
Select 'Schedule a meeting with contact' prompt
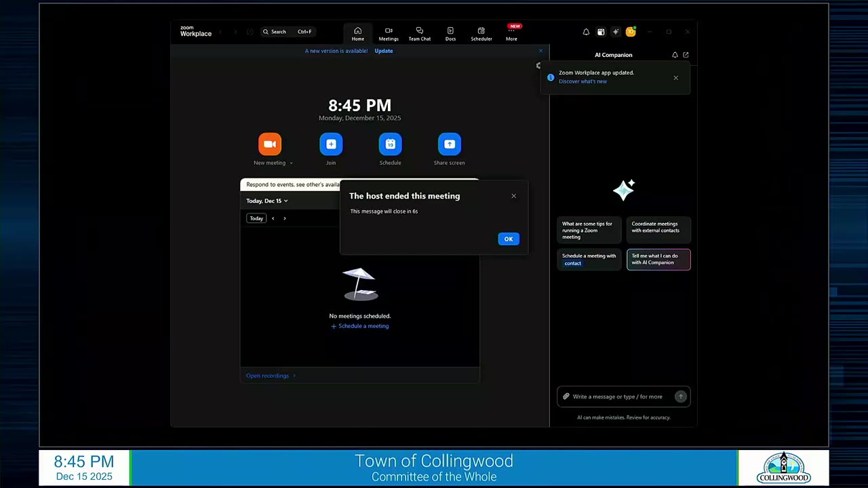tap(589, 260)
